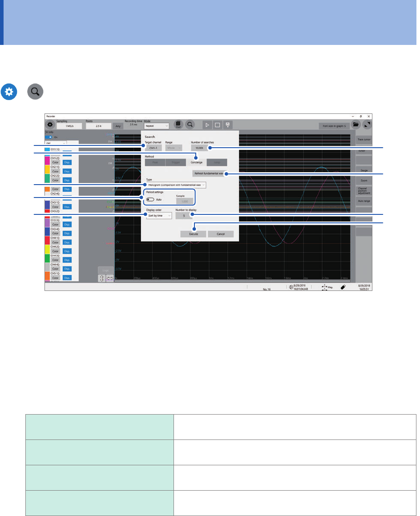Click the magenta color swatch for CH1-2
The width and height of the screenshot is (420, 516).
(x=47, y=160)
